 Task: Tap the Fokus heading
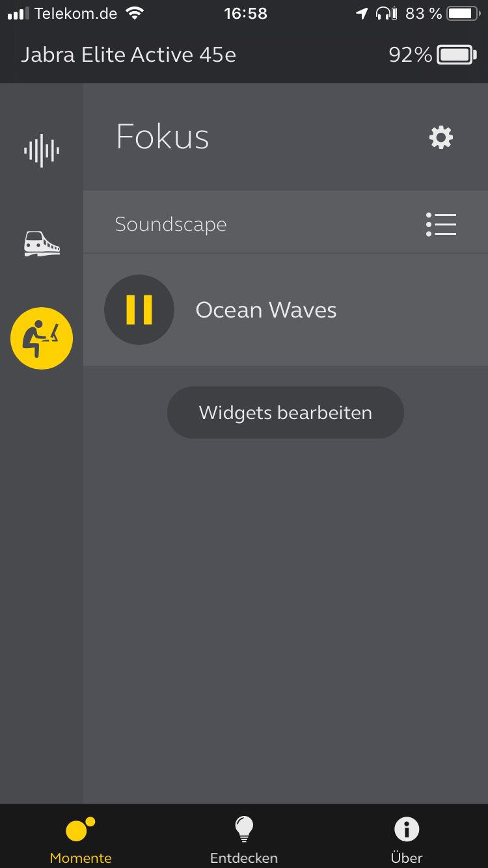pos(163,137)
